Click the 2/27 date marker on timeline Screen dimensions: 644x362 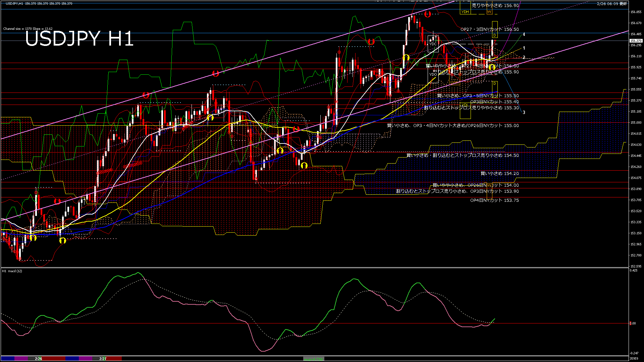(103, 359)
